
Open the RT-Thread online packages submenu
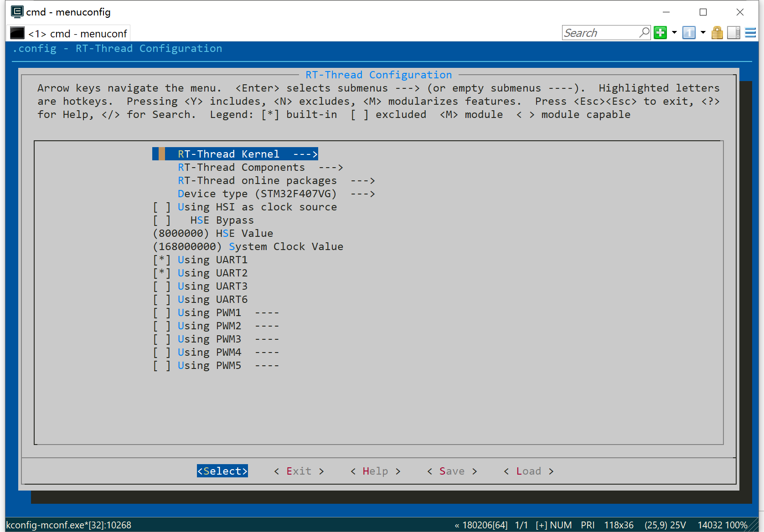276,180
